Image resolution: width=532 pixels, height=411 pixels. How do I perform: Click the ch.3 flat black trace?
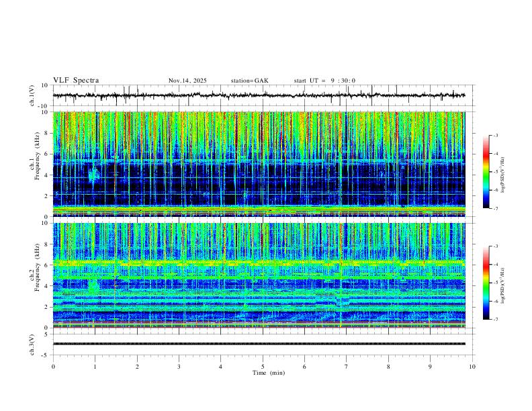[x=259, y=344]
